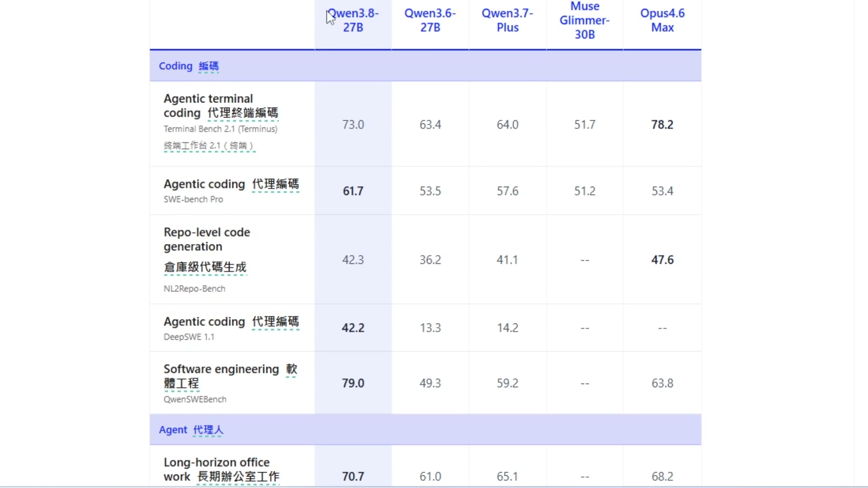Click the DeepSWE 1.1 subtitle
This screenshot has width=868, height=488.
pyautogui.click(x=189, y=337)
